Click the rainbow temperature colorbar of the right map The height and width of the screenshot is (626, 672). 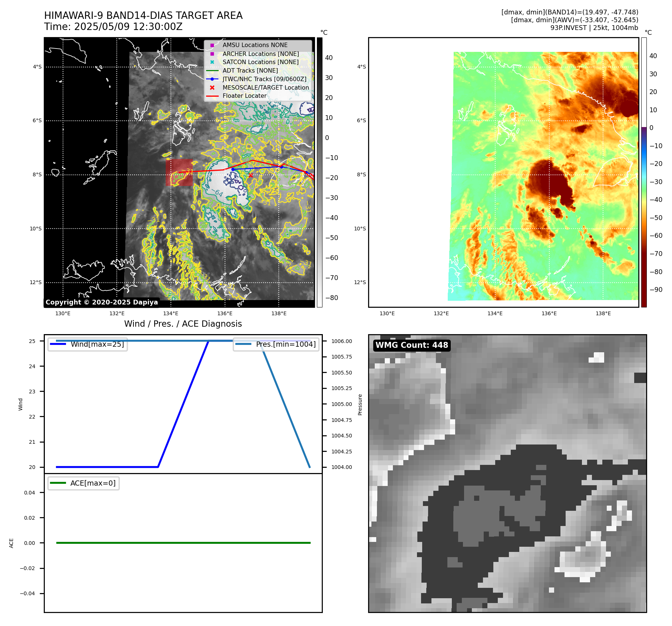pyautogui.click(x=644, y=172)
